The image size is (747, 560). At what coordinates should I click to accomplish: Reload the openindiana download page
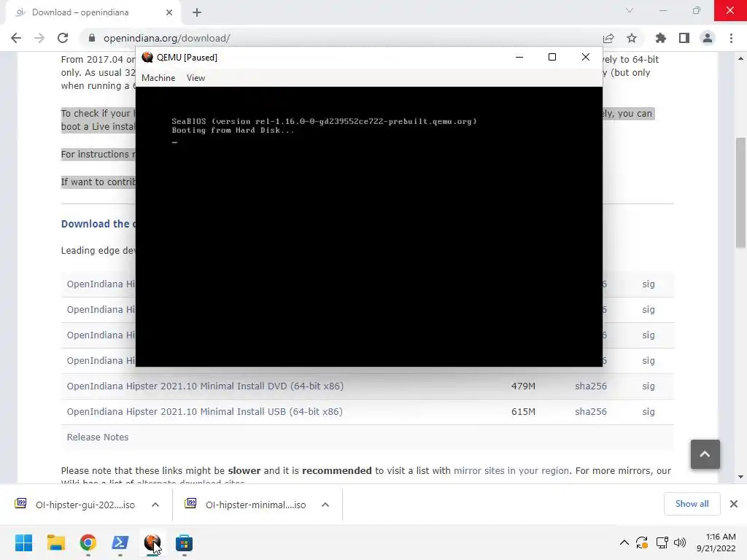pyautogui.click(x=63, y=38)
